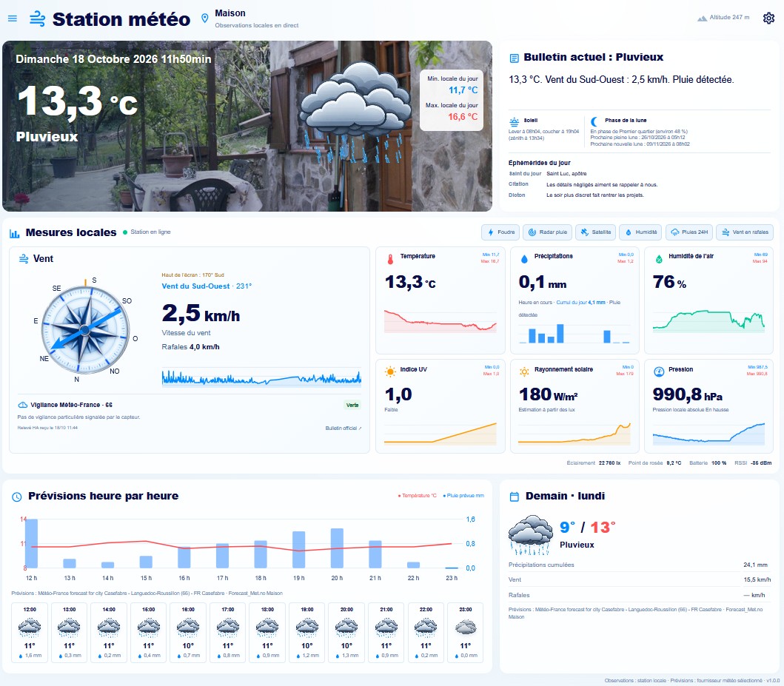Click the thermometer icon in Température card
Image resolution: width=784 pixels, height=686 pixels.
pyautogui.click(x=390, y=259)
